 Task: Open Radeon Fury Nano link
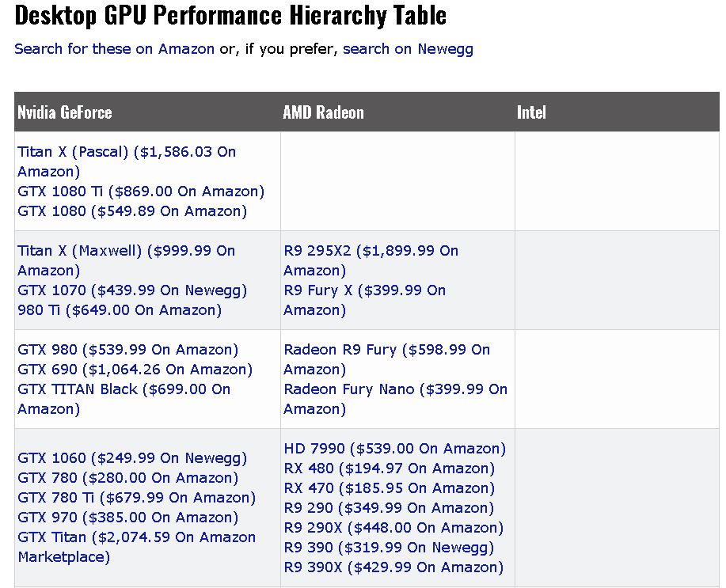coord(395,389)
